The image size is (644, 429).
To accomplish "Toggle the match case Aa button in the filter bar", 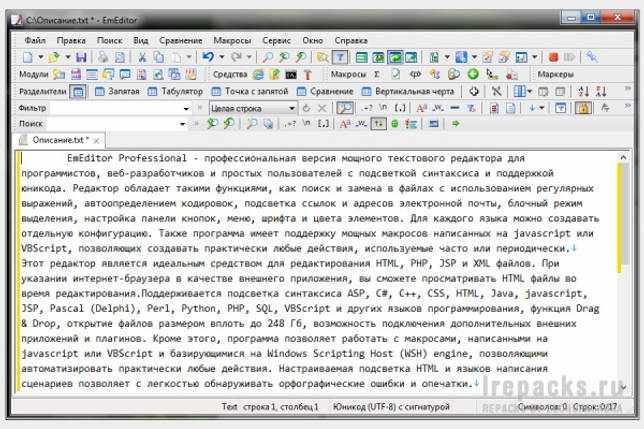I will click(x=421, y=108).
